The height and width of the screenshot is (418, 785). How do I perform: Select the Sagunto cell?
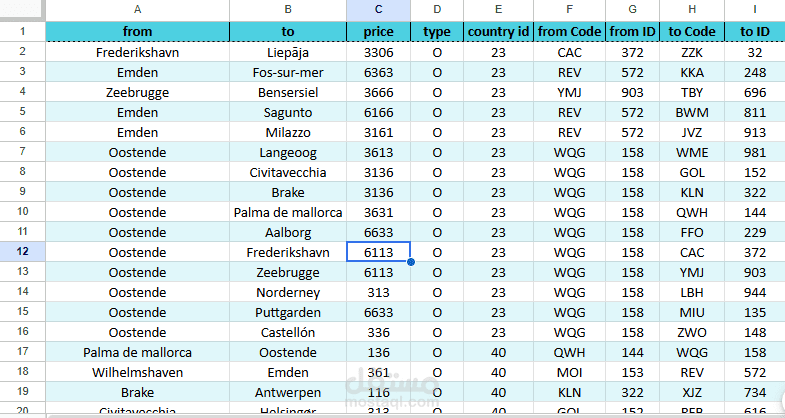pos(288,112)
